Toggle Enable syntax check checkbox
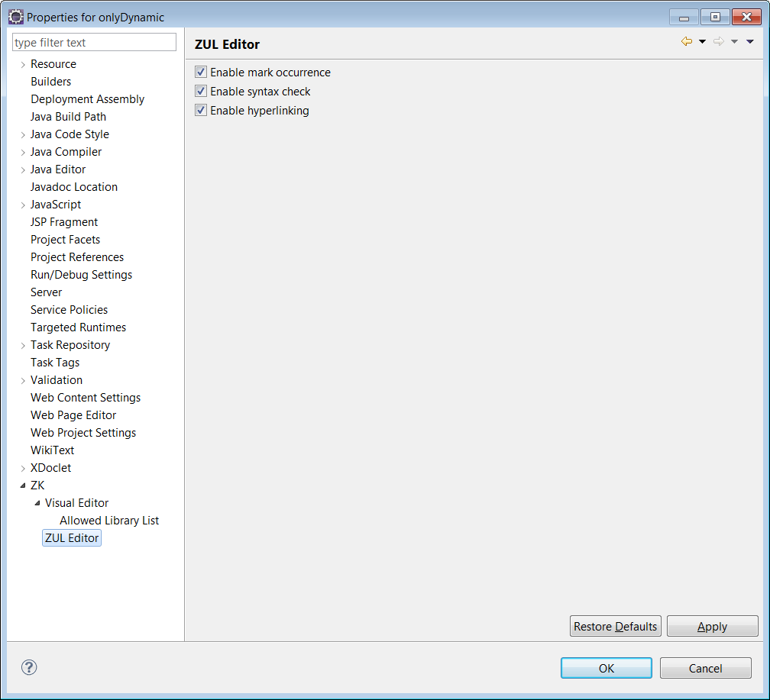 click(200, 92)
